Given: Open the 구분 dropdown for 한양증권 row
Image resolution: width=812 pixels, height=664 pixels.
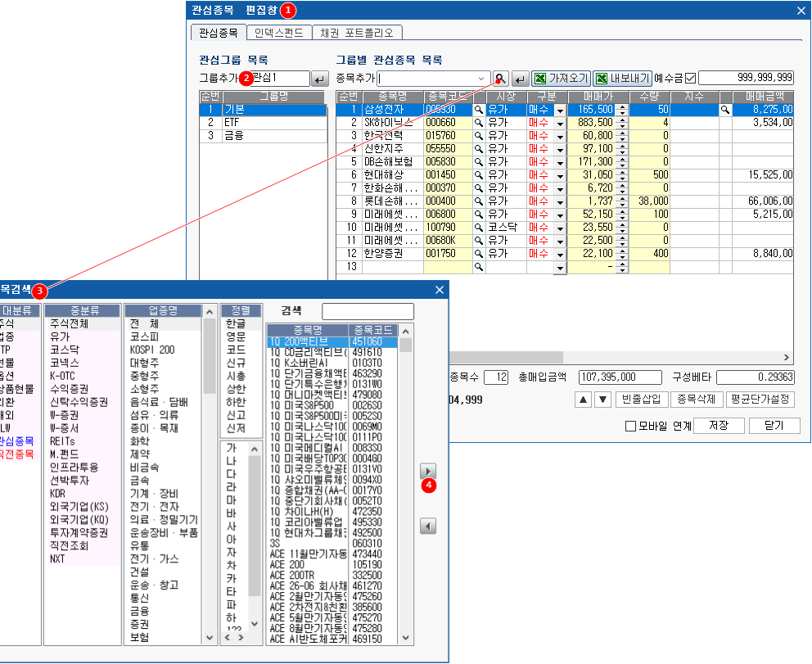Looking at the screenshot, I should click(x=560, y=255).
